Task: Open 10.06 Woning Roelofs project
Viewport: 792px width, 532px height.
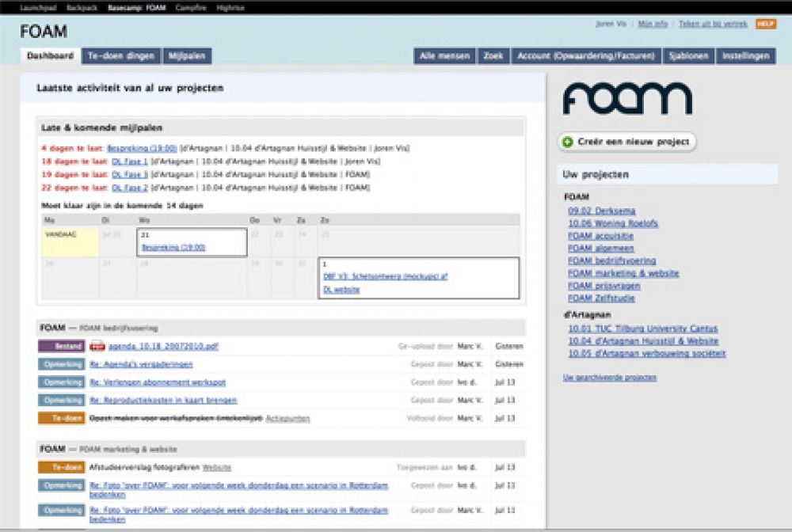Action: pyautogui.click(x=613, y=223)
